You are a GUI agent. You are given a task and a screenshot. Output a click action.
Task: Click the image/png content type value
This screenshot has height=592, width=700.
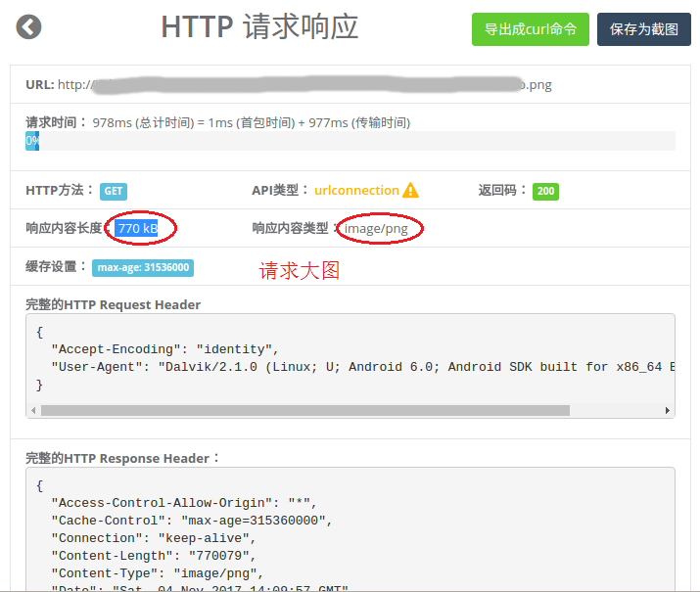point(376,229)
